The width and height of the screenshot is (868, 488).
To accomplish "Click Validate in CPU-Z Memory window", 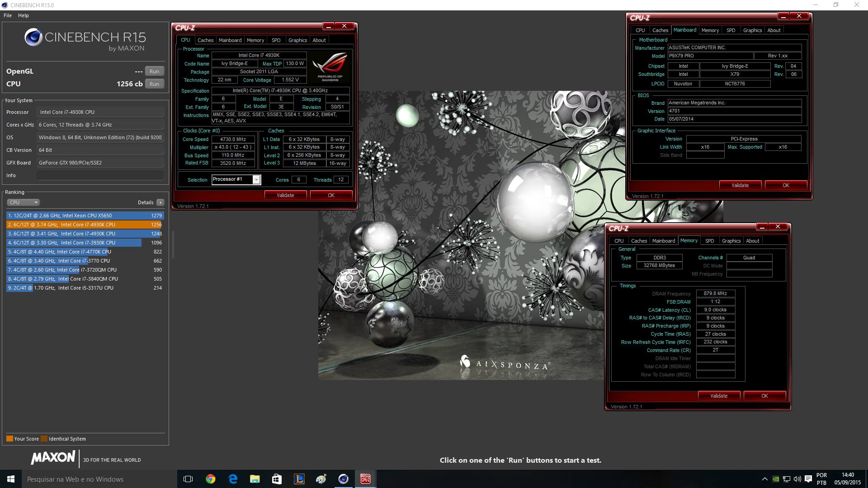I will click(x=719, y=396).
